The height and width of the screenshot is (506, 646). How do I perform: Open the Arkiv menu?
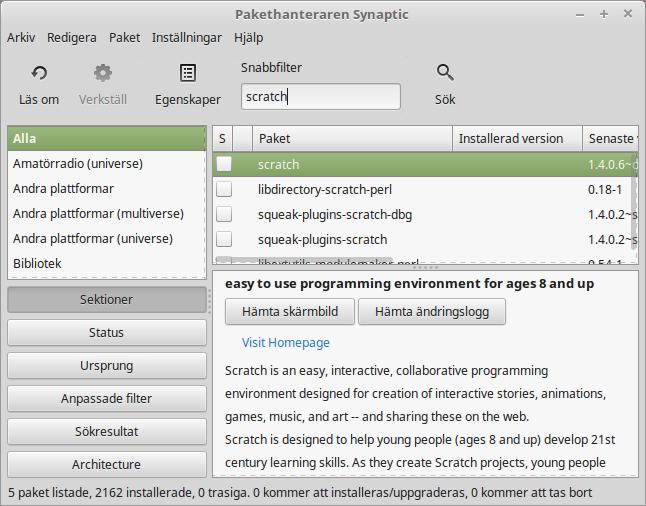tap(21, 37)
